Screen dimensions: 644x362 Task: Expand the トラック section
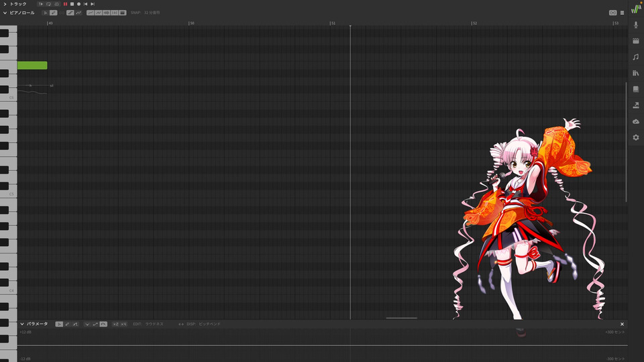tap(5, 4)
